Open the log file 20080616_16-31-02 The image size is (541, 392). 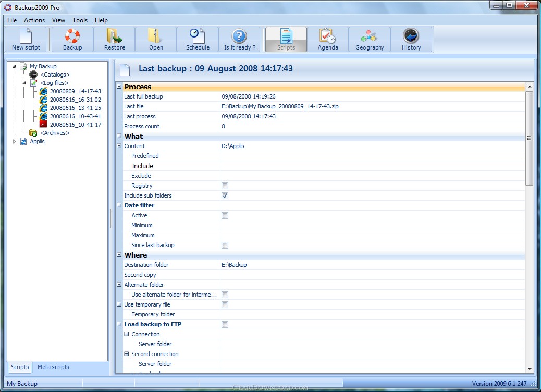click(x=75, y=100)
